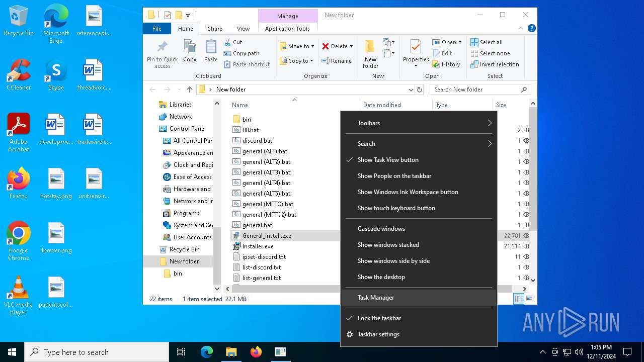Viewport: 644px width, 362px height.
Task: Click the Properties checkmark icon
Action: (416, 47)
